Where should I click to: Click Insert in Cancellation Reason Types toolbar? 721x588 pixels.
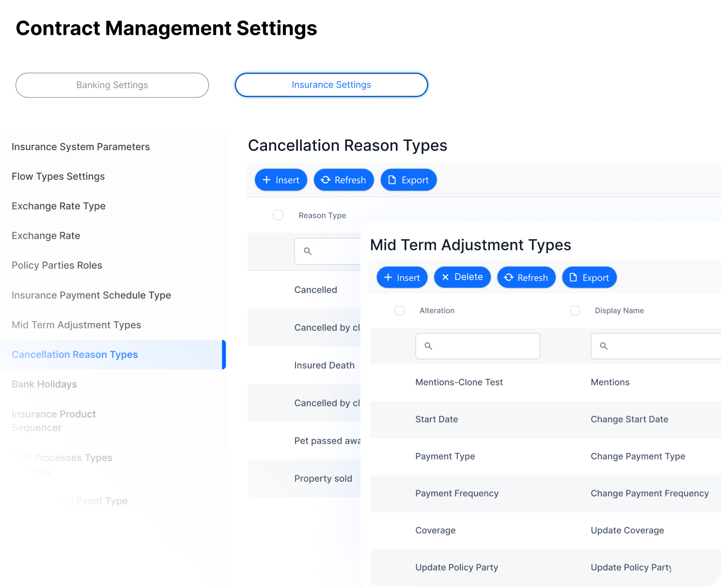coord(281,180)
